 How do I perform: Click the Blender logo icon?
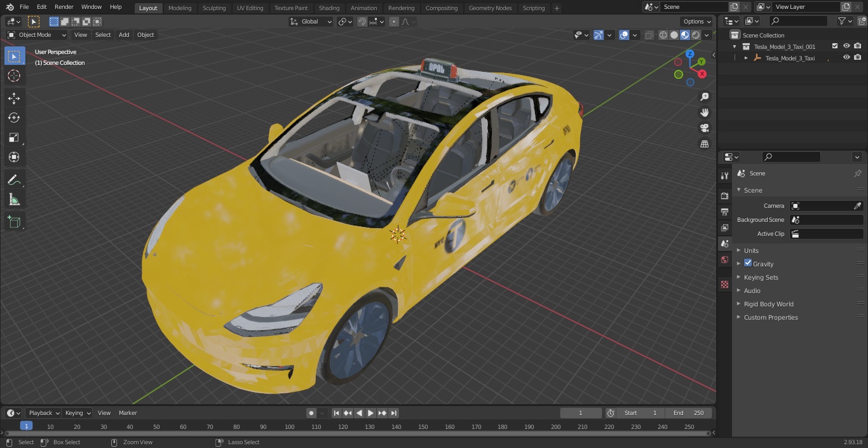pos(9,7)
